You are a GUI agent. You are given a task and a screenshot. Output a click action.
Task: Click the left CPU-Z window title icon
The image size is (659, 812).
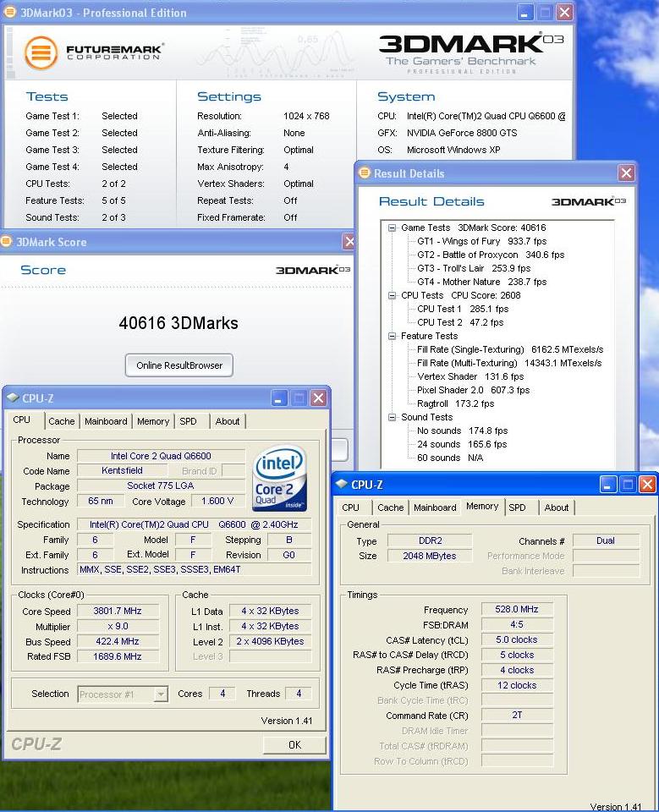point(12,398)
